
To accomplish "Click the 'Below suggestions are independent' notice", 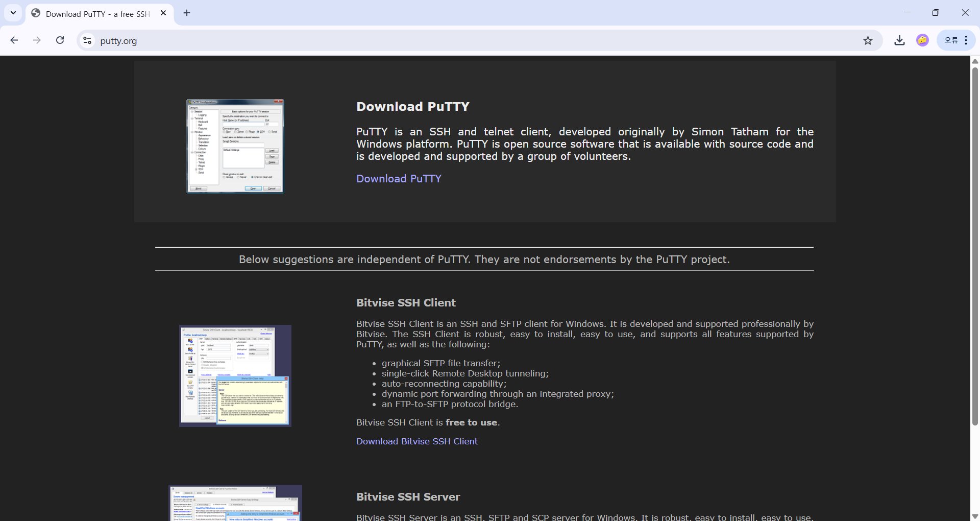I will [484, 259].
